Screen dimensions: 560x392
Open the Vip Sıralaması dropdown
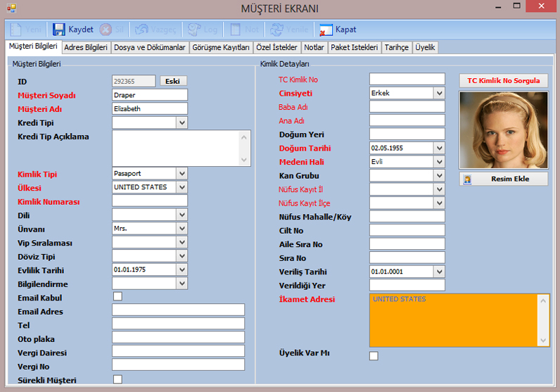pyautogui.click(x=182, y=242)
